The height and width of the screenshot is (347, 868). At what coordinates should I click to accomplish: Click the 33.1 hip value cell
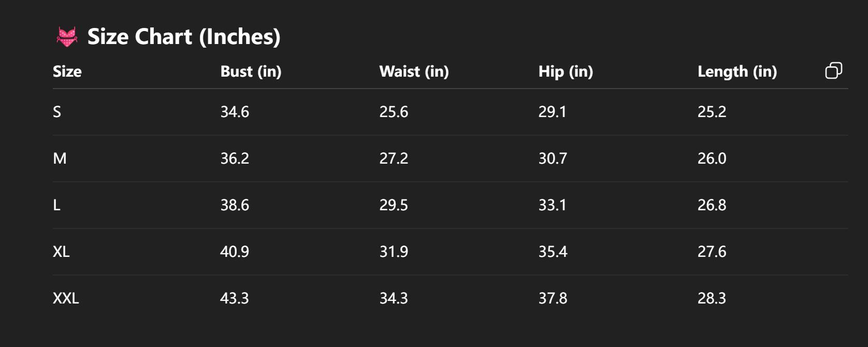[x=553, y=205]
